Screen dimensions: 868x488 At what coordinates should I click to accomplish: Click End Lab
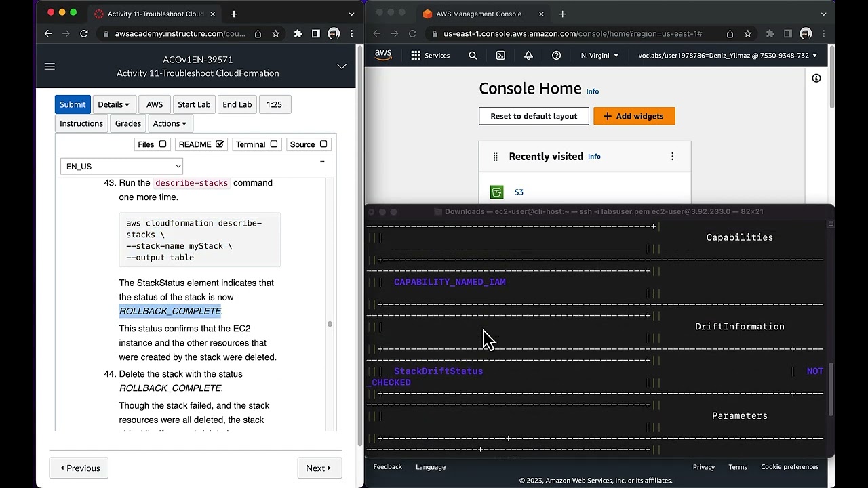(237, 104)
